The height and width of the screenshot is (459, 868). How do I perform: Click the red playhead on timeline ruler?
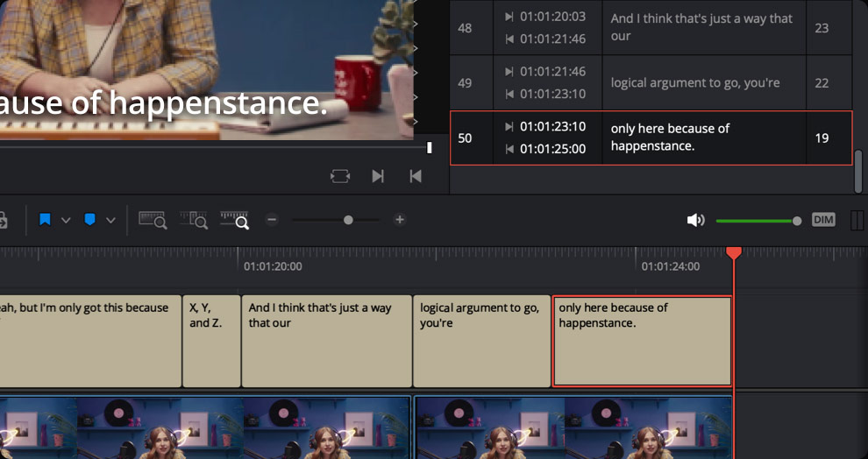(x=734, y=253)
